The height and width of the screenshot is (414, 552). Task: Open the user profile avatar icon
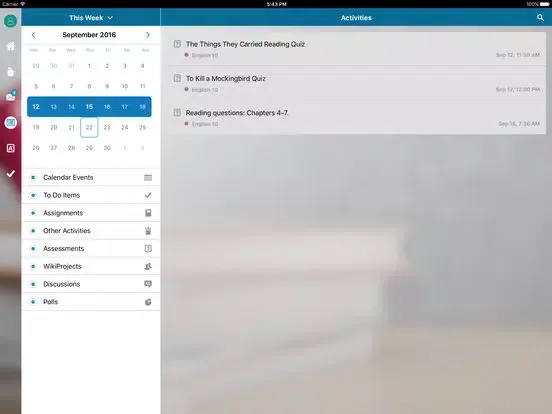pyautogui.click(x=11, y=21)
